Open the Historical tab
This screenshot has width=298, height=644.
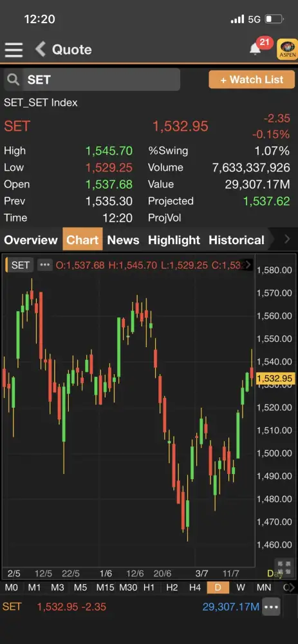236,240
